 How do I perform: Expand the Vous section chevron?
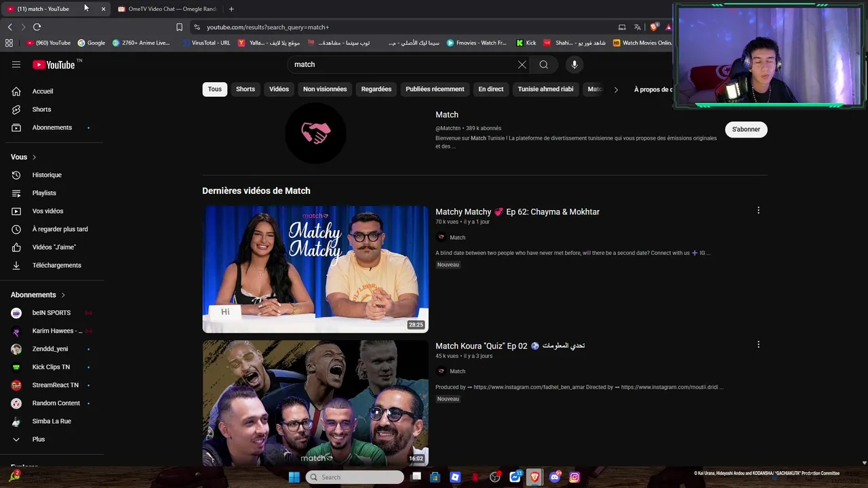[x=35, y=157]
